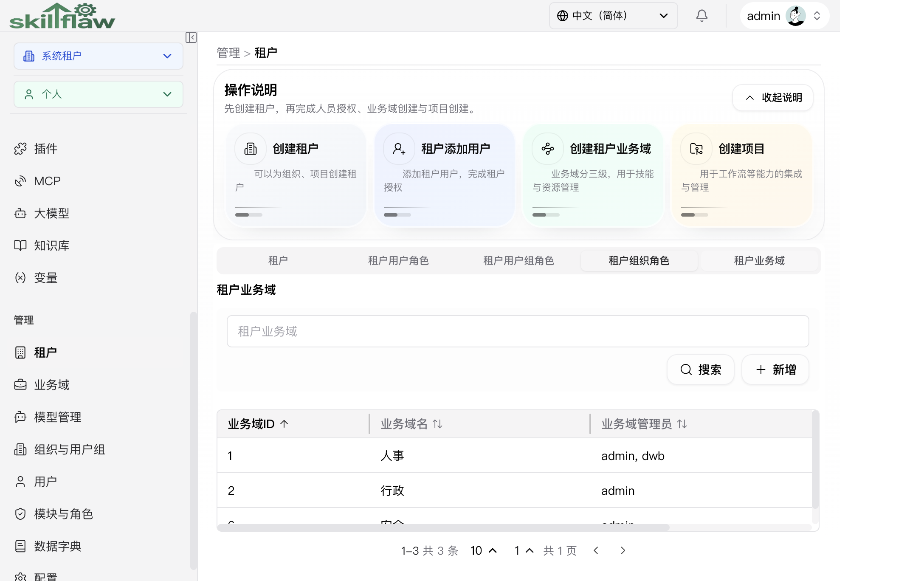Click the 创建项目 card icon

(x=696, y=149)
